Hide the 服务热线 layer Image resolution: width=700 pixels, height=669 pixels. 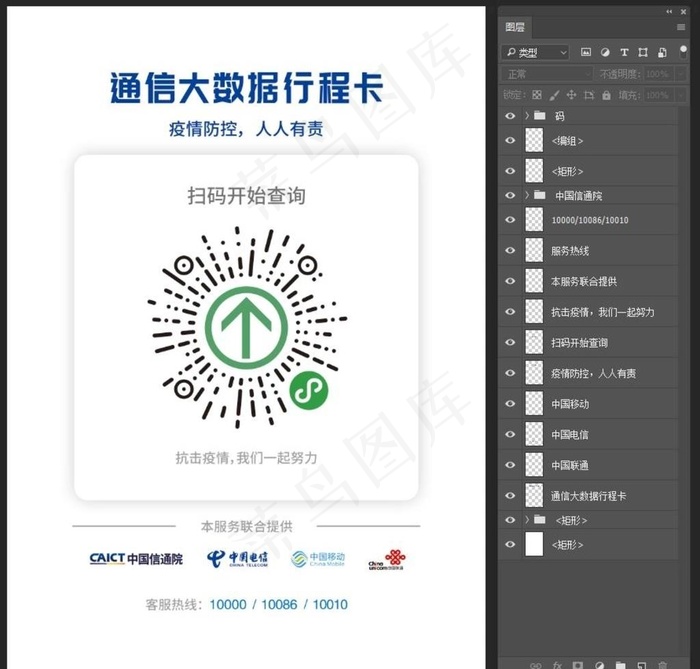click(x=510, y=250)
